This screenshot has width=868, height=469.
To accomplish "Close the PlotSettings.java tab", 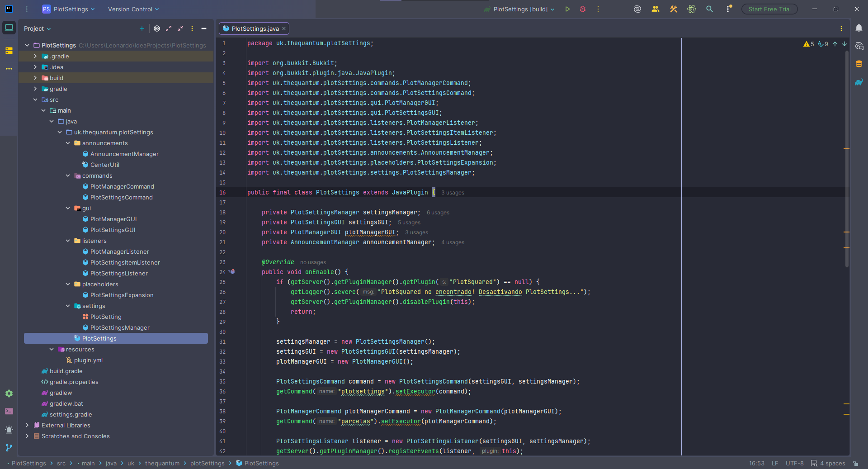I will pos(284,28).
